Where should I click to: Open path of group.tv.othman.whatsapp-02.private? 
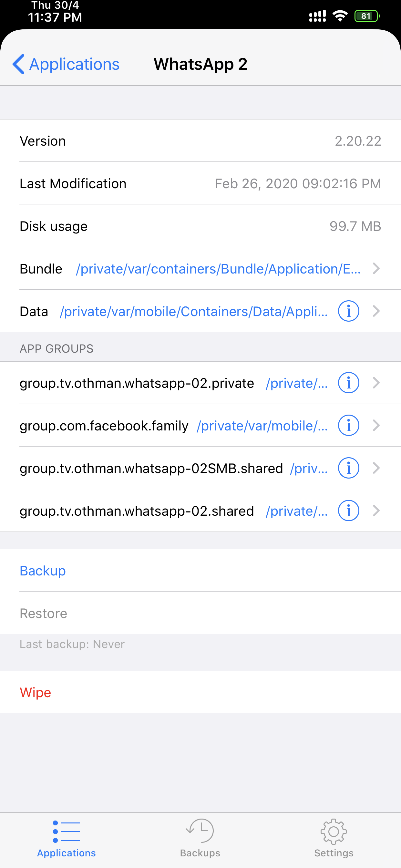(x=296, y=383)
